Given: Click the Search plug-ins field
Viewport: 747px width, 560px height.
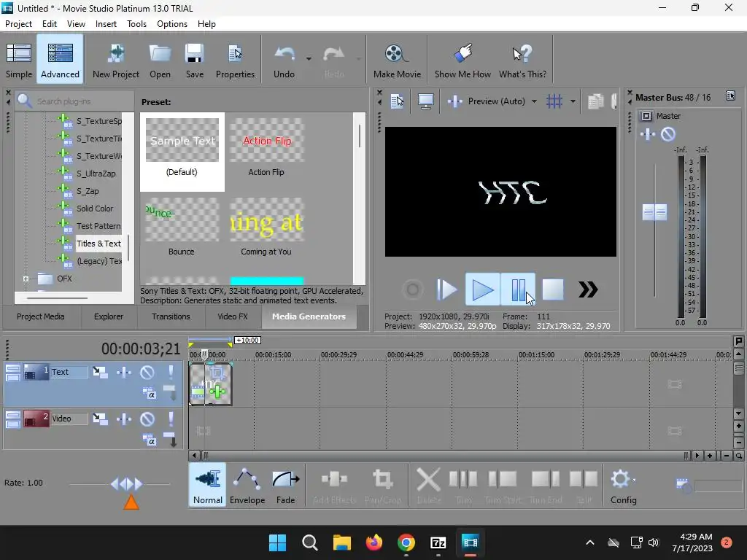Looking at the screenshot, I should pyautogui.click(x=75, y=101).
